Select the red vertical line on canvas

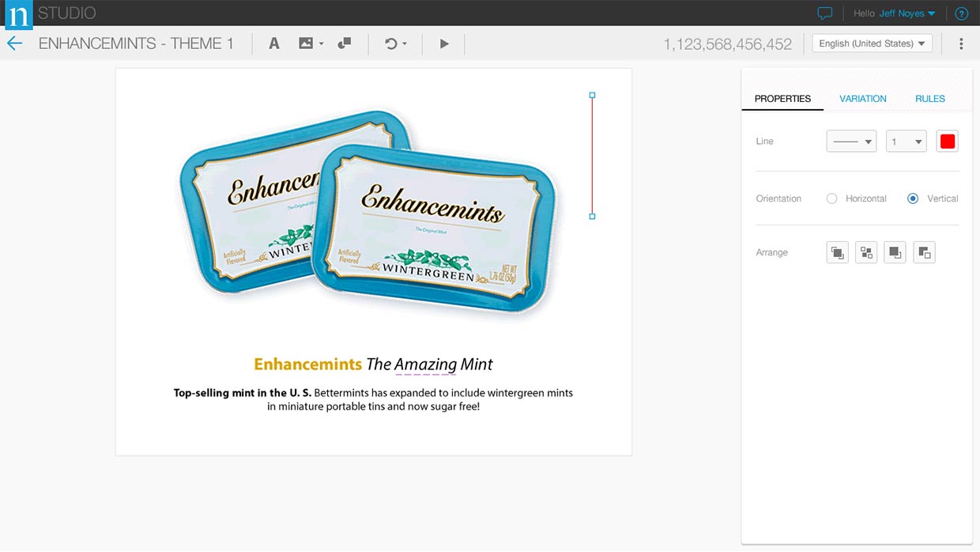[x=592, y=156]
